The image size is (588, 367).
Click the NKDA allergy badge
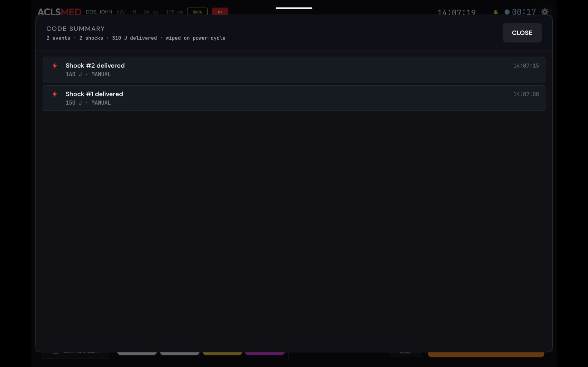pos(197,12)
